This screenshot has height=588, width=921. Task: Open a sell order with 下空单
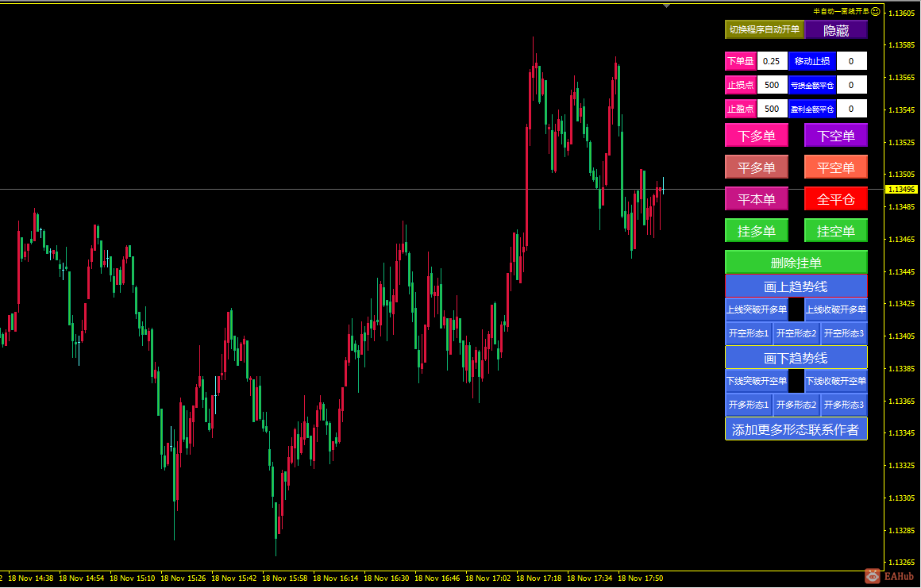tap(836, 136)
